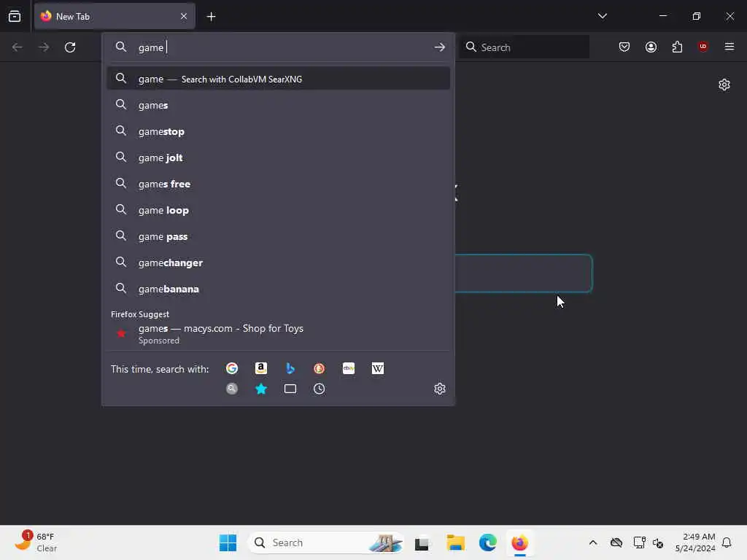Search with the gray magnifier engine icon

tap(232, 389)
